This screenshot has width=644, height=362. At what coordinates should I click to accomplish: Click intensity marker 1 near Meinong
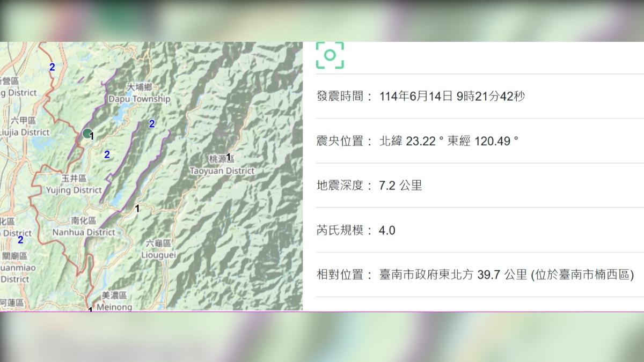click(x=90, y=310)
